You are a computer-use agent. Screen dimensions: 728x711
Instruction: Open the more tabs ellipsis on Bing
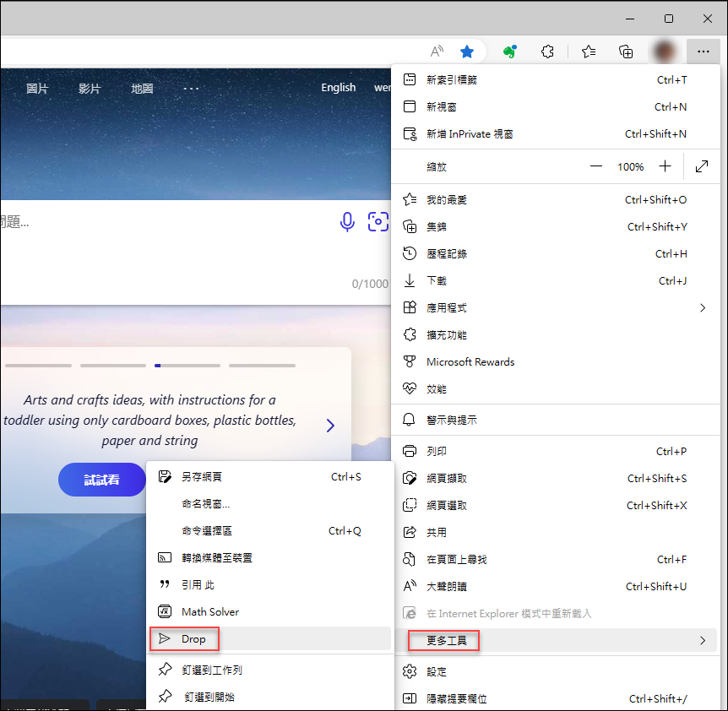(191, 88)
